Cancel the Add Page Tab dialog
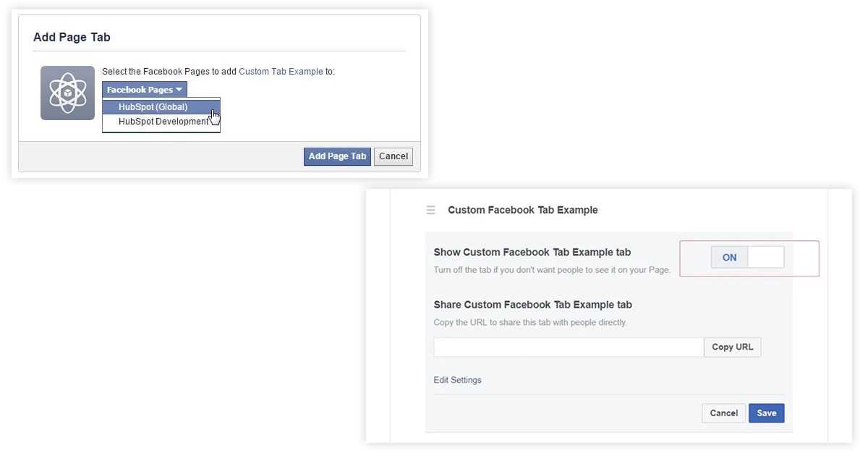Viewport: 868px width, 456px height. click(393, 156)
